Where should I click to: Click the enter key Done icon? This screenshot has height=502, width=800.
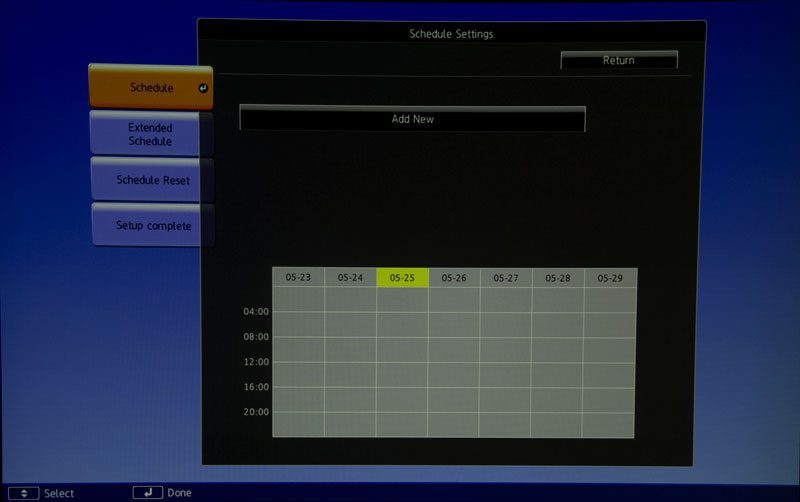(x=147, y=492)
